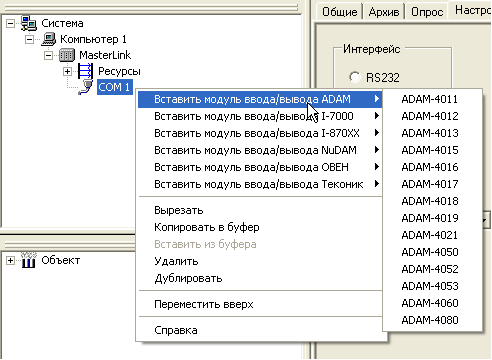
Task: Switch to the Архив tab
Action: point(384,12)
